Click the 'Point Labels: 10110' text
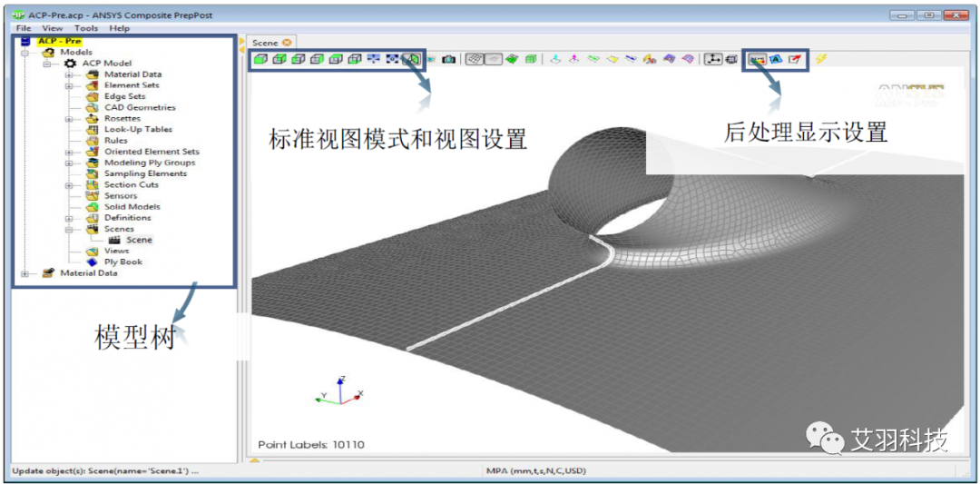980x484 pixels. [x=311, y=445]
